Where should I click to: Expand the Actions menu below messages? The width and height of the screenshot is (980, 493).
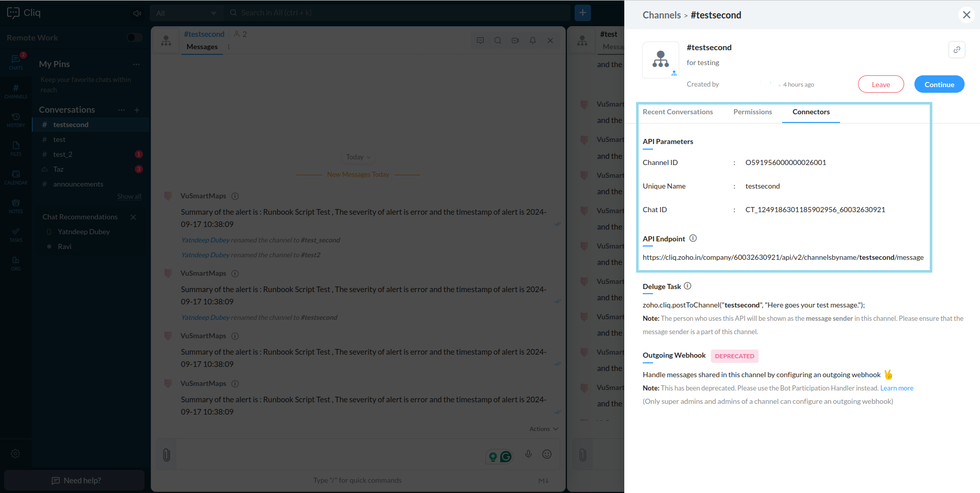point(543,429)
